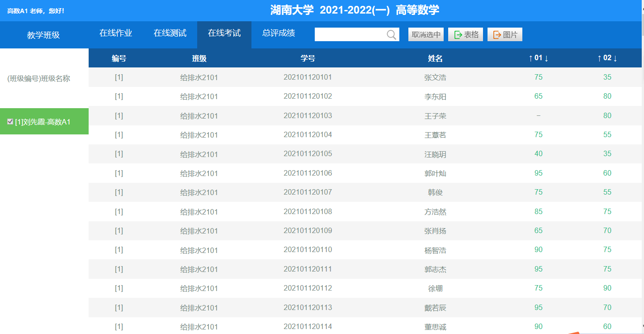644x334 pixels.
Task: Select the 在线考试 tab
Action: point(224,34)
